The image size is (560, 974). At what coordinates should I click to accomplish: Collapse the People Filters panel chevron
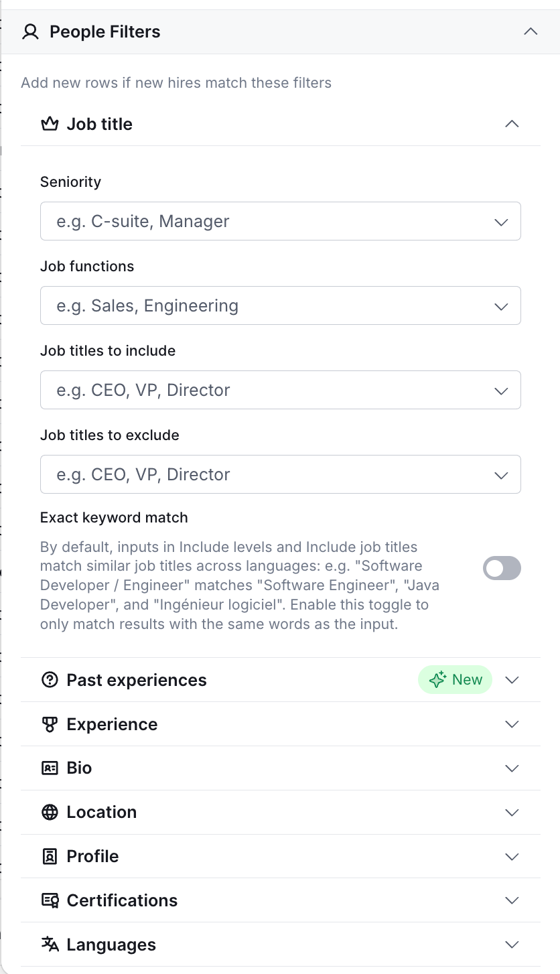coord(531,31)
